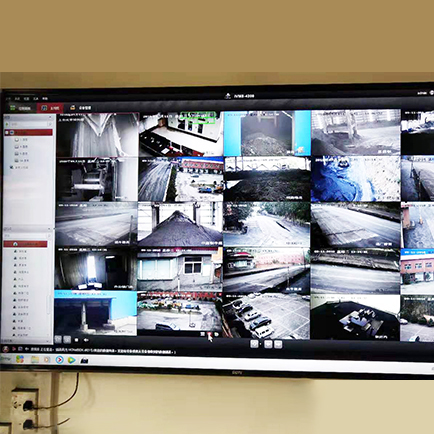Click the next page arrow button below the video grid
434x434 pixels.
point(278,344)
